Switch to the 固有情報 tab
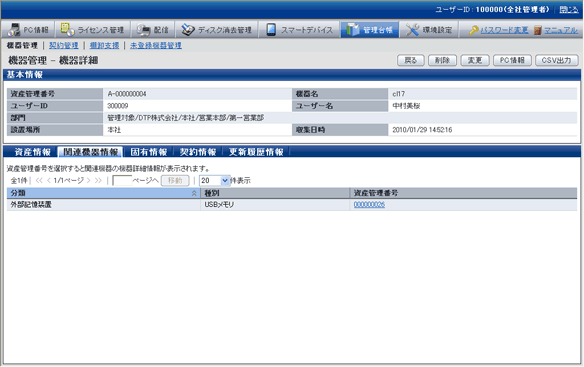Viewport: 584px width, 367px height. click(x=149, y=152)
